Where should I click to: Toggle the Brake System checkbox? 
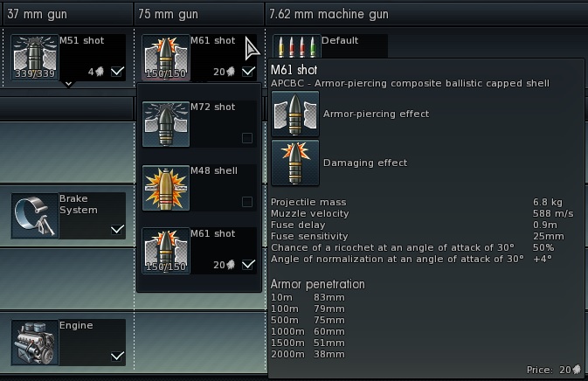[117, 230]
